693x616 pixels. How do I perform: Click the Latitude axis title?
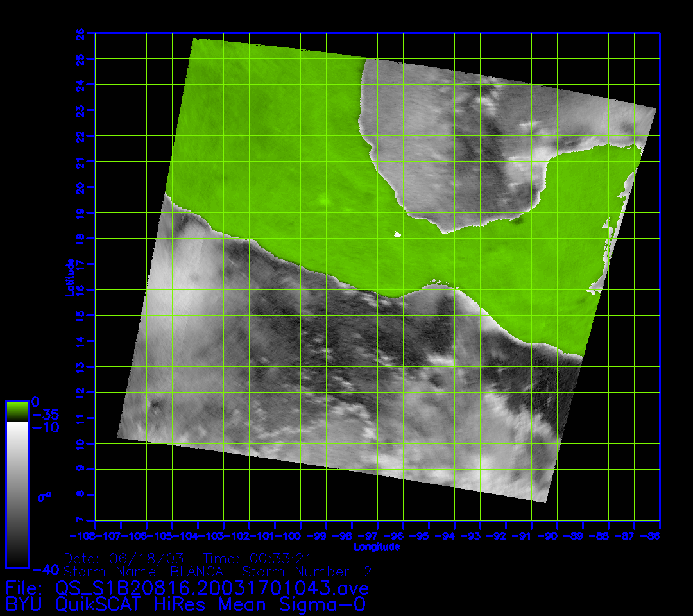(68, 277)
